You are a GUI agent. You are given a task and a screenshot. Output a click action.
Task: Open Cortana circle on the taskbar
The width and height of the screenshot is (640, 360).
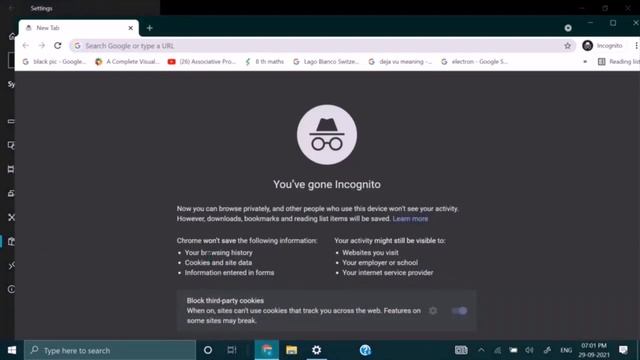(208, 350)
